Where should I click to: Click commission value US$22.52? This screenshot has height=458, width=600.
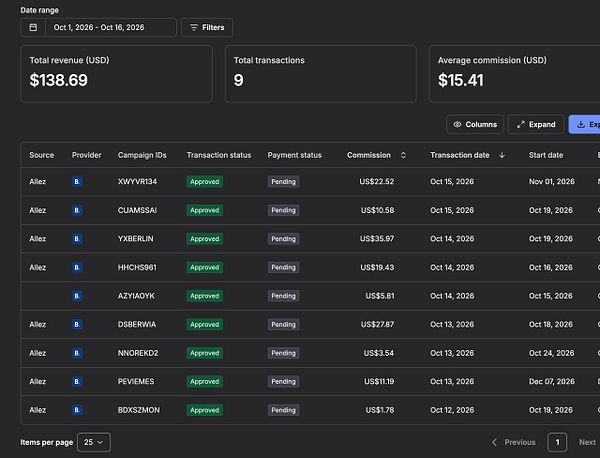[x=377, y=181]
